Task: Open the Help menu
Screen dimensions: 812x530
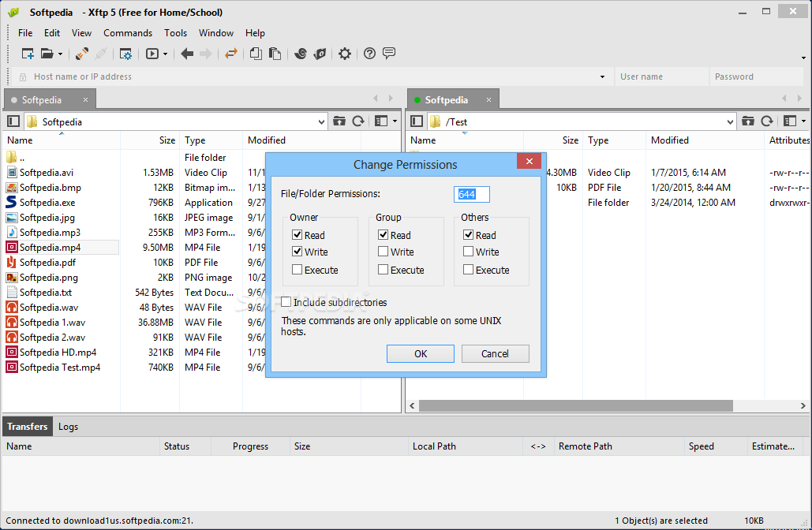Action: pyautogui.click(x=255, y=33)
